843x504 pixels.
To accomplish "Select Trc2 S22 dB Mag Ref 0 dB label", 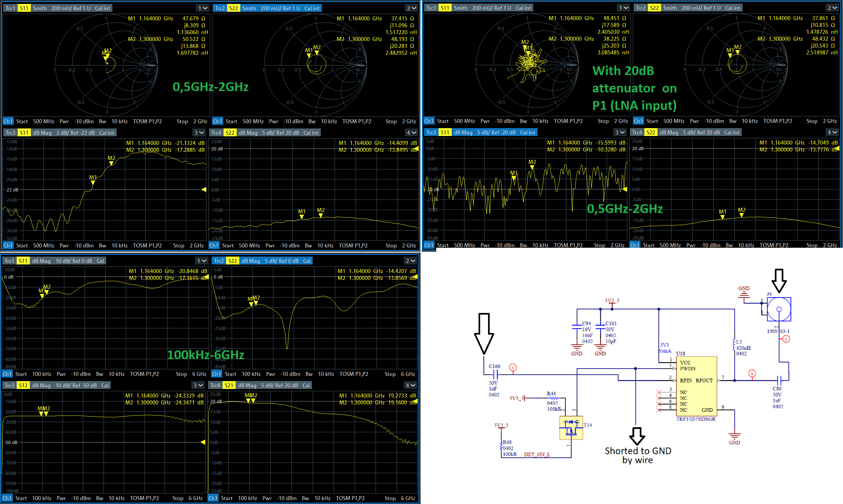I will pyautogui.click(x=263, y=261).
